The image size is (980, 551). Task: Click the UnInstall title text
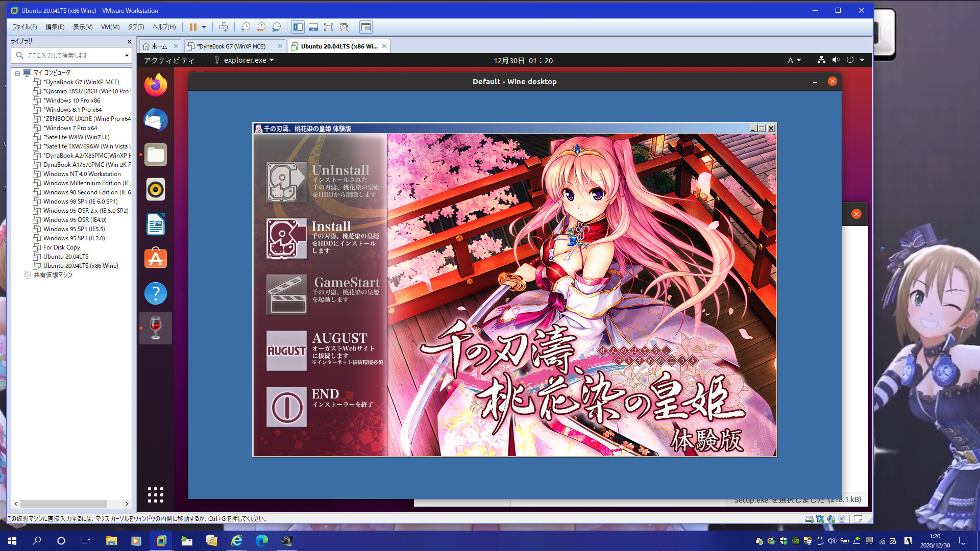340,170
